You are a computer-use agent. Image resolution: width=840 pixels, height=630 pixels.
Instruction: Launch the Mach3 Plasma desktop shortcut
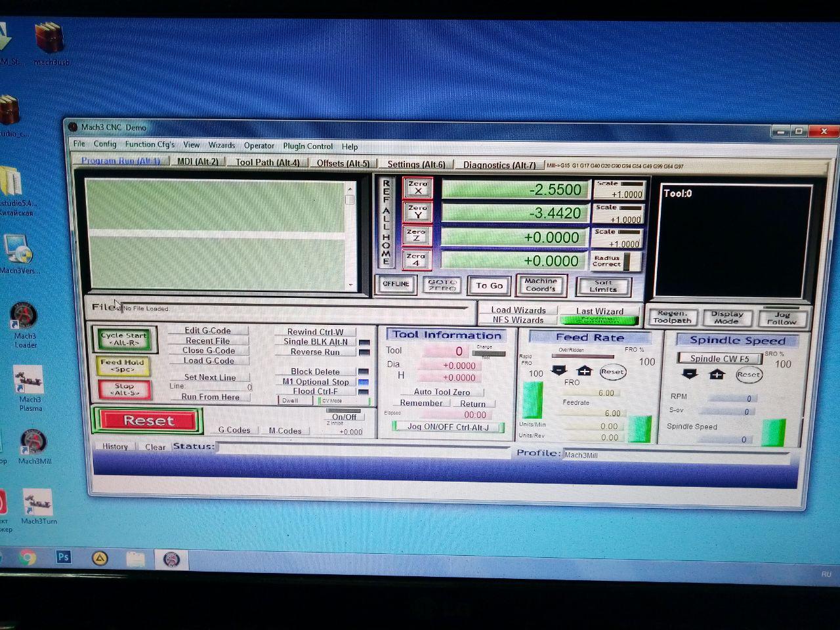[30, 388]
